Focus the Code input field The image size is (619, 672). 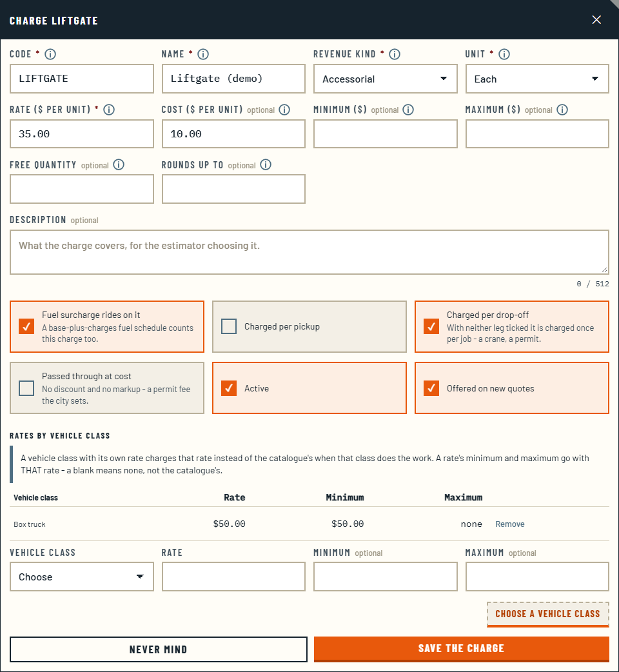82,79
